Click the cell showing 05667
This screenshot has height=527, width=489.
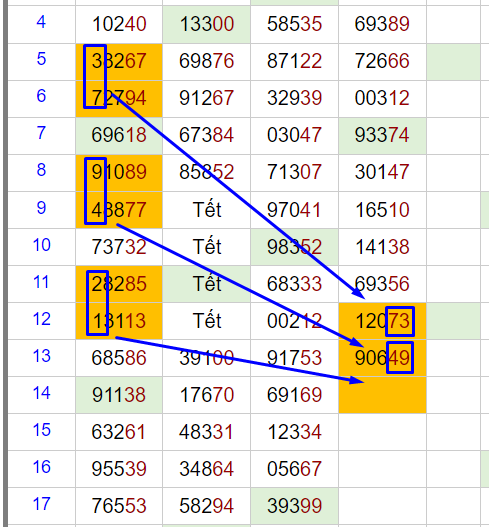click(x=294, y=469)
